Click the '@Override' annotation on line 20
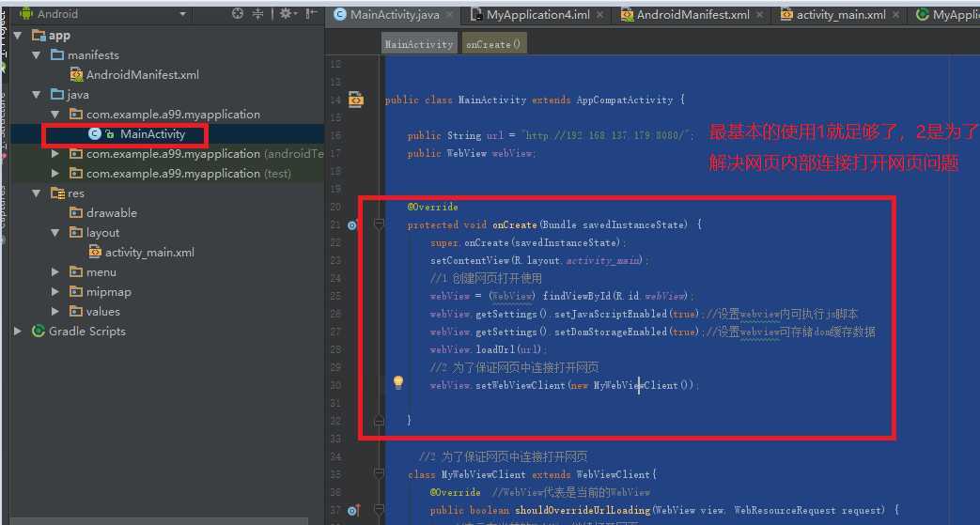 tap(432, 207)
